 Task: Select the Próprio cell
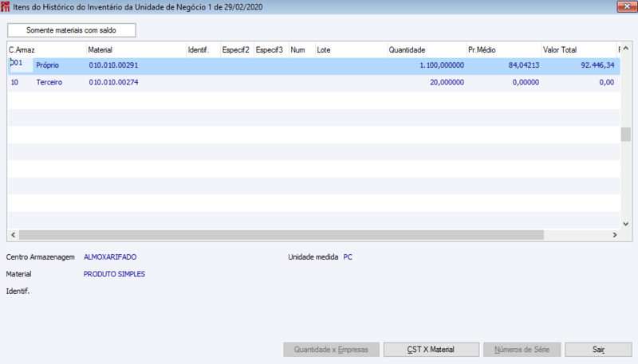(48, 65)
